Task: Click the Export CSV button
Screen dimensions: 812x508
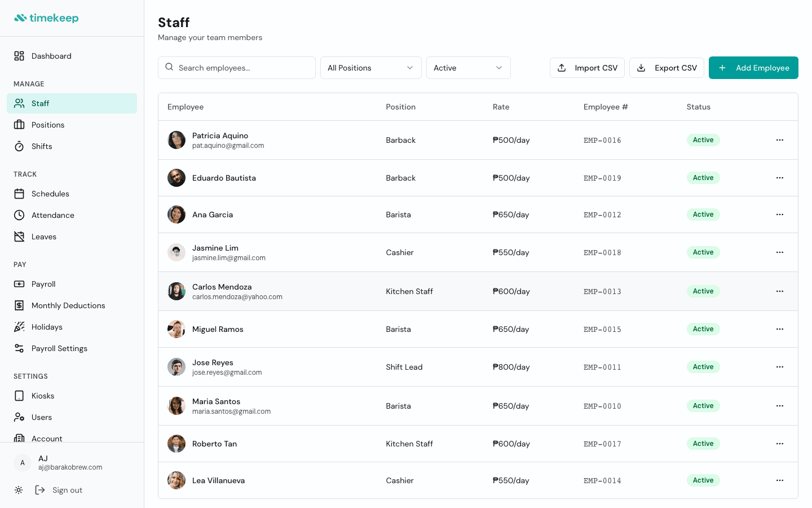Action: point(667,68)
